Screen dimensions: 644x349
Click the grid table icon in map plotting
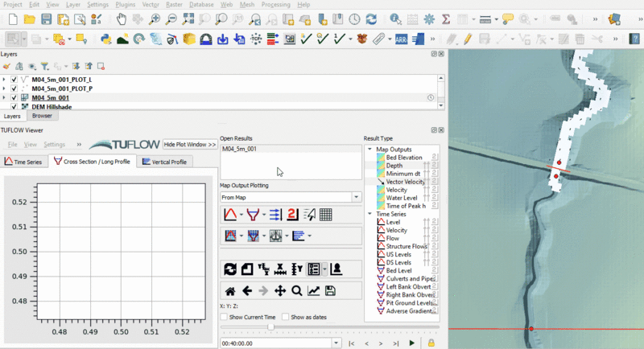(326, 215)
